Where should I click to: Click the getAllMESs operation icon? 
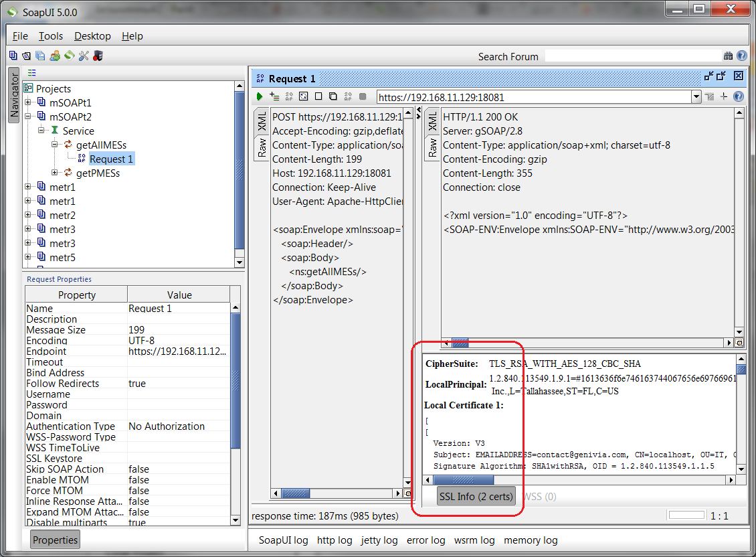(x=68, y=145)
